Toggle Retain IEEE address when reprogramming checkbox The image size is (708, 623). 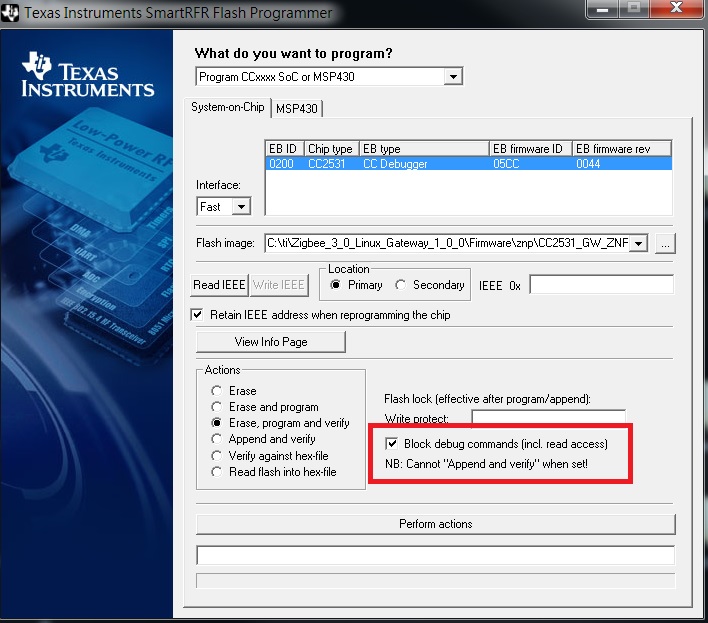[x=197, y=315]
